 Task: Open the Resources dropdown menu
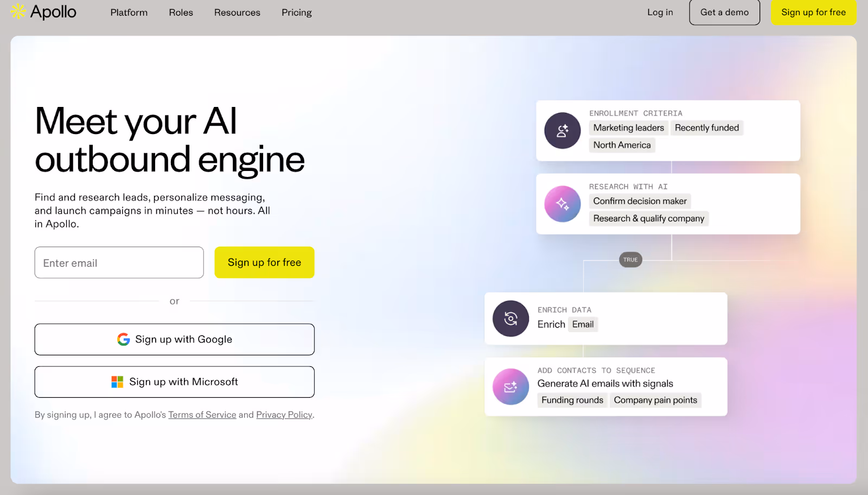[237, 12]
